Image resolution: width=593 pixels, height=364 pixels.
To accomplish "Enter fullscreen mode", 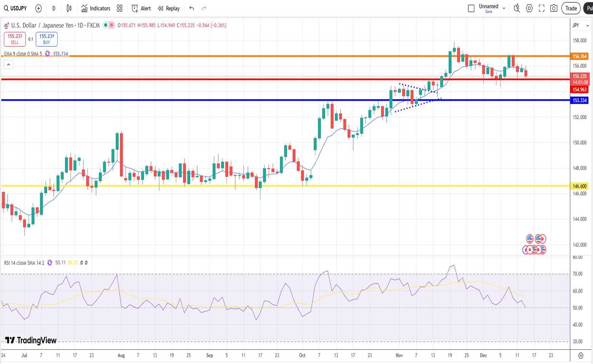I will 542,8.
